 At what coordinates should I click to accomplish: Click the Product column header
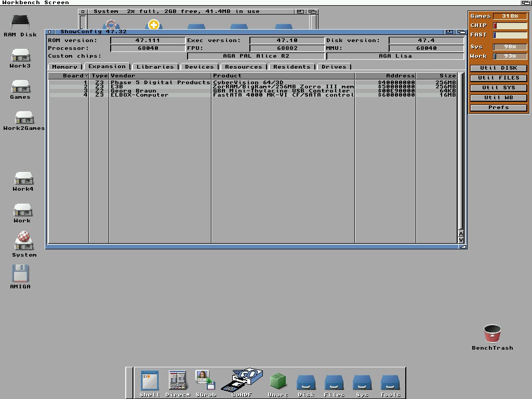tap(283, 76)
